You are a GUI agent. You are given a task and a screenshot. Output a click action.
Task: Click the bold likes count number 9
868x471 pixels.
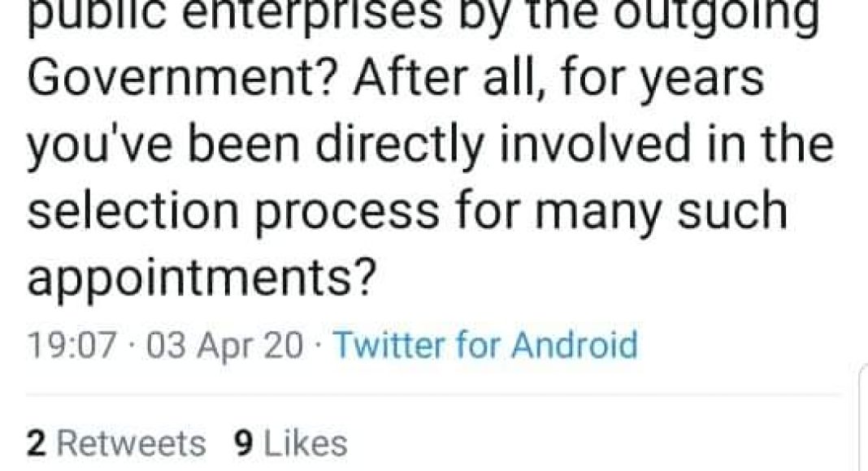(x=240, y=443)
